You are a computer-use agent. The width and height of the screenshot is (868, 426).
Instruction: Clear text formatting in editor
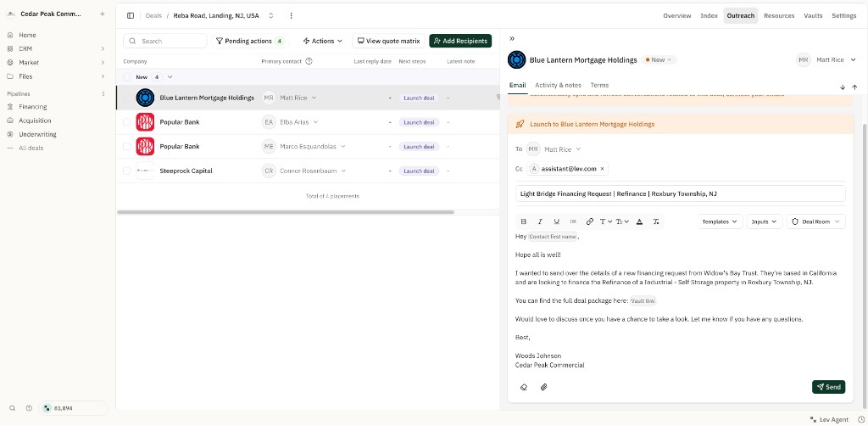pyautogui.click(x=656, y=221)
